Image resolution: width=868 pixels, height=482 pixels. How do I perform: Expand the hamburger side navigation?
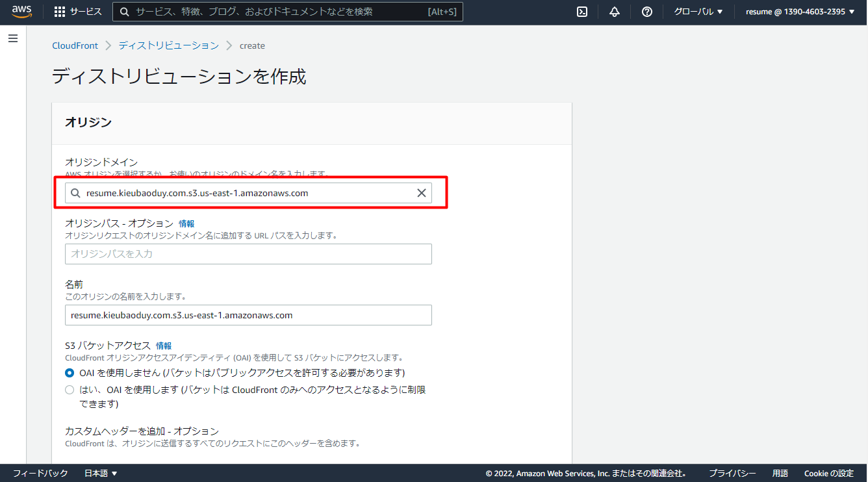tap(12, 39)
